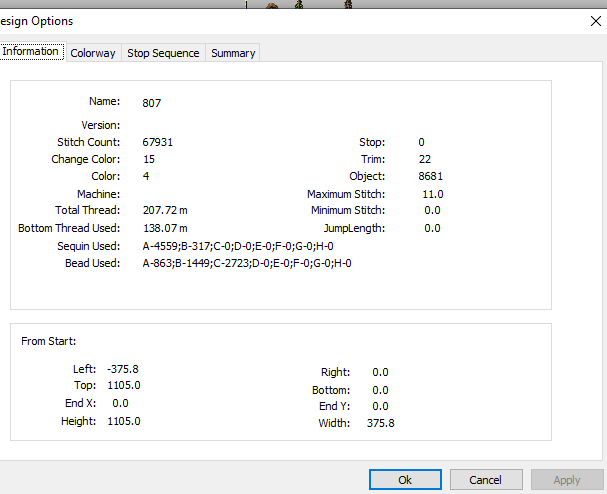The height and width of the screenshot is (494, 607).
Task: Open the Stop Sequence tab
Action: click(163, 53)
